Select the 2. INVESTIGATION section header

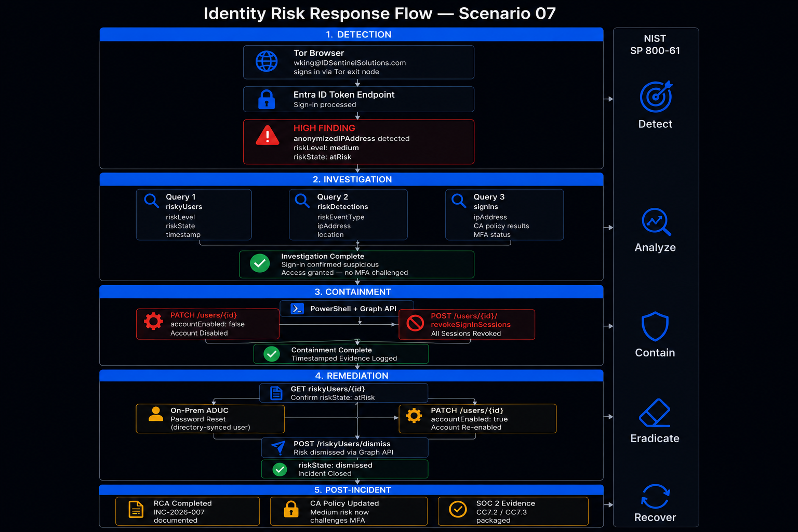pos(351,179)
